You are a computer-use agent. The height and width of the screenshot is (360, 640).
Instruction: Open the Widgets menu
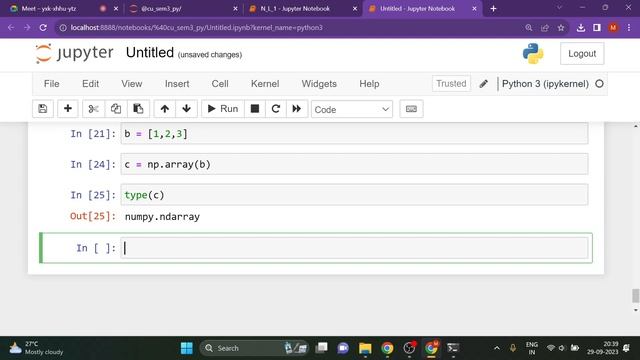coord(319,84)
